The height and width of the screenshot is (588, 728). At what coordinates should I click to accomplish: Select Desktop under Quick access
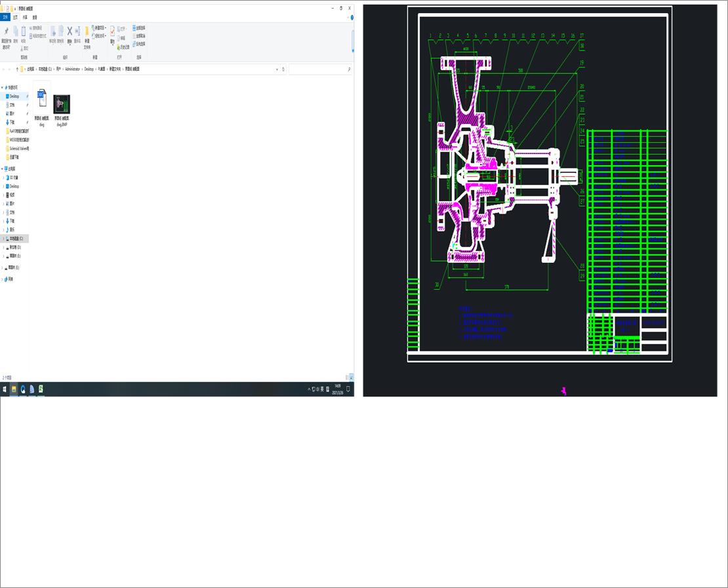click(14, 96)
